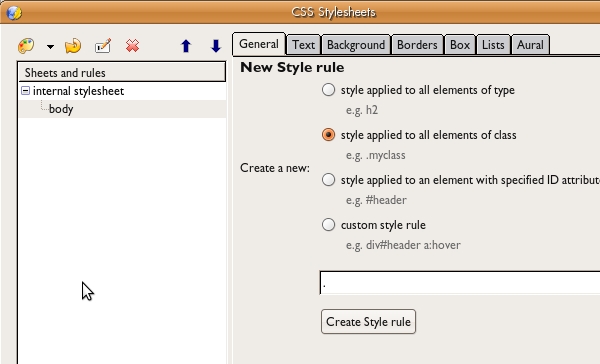600x364 pixels.
Task: Click the Sheets and rules column header
Action: [122, 73]
